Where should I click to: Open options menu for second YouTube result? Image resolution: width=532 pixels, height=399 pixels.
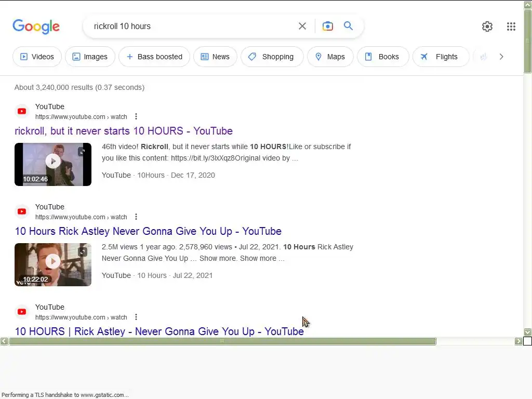click(x=136, y=217)
